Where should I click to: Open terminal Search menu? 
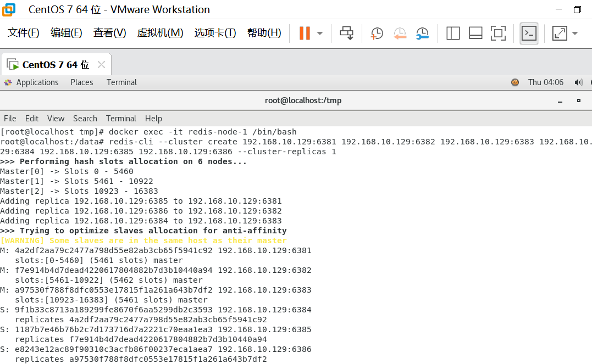(x=85, y=119)
